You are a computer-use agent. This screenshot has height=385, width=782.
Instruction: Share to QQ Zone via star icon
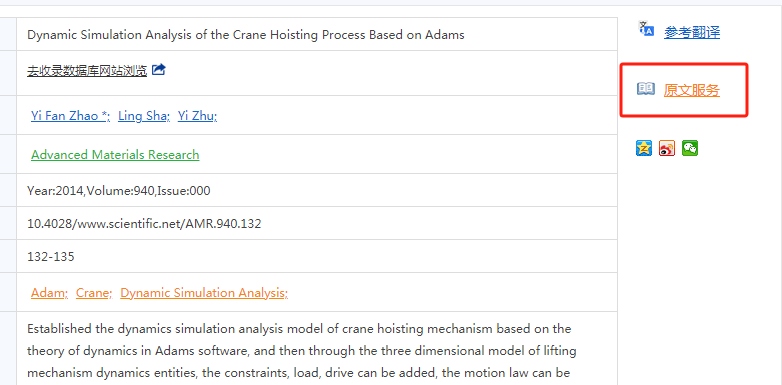644,148
